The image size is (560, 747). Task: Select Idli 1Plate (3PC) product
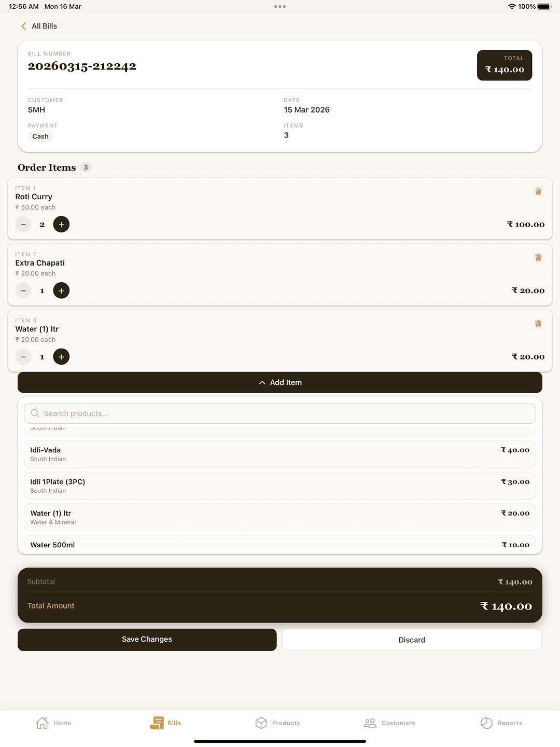(280, 486)
